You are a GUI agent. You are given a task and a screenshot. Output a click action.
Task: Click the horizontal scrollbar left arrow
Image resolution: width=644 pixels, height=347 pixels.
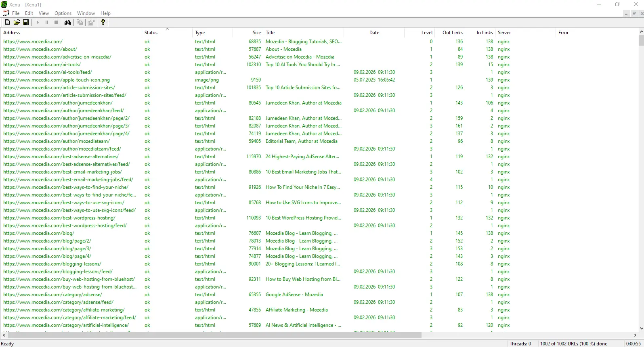(x=4, y=335)
